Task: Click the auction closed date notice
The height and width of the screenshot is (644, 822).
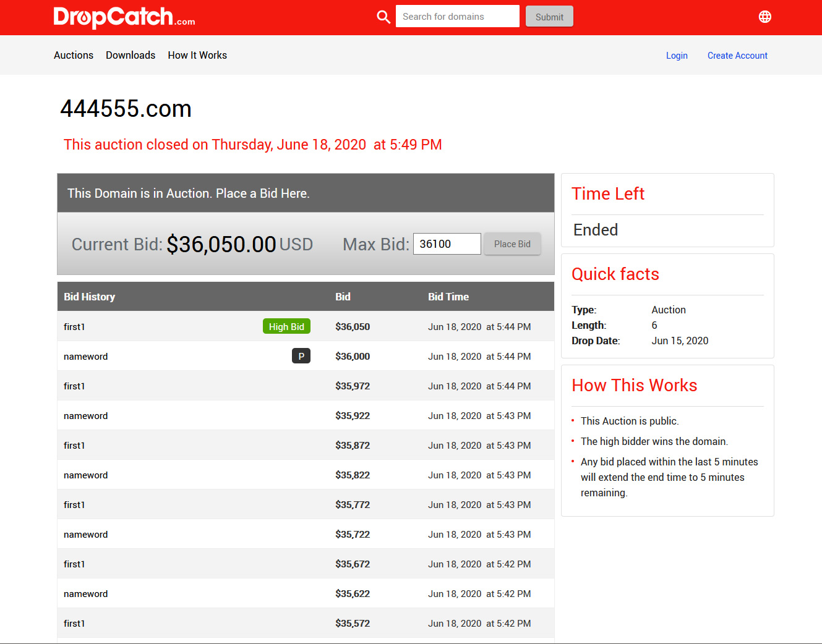Action: tap(253, 145)
